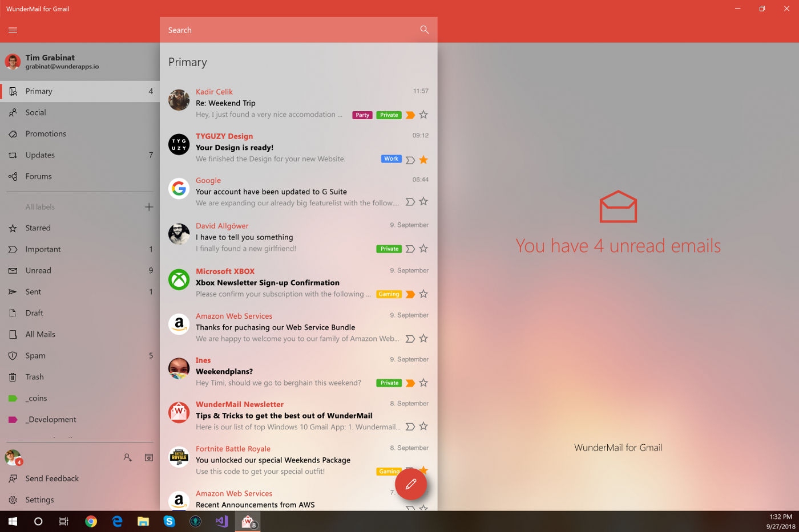Open Settings
Viewport: 799px width, 532px height.
80,500
